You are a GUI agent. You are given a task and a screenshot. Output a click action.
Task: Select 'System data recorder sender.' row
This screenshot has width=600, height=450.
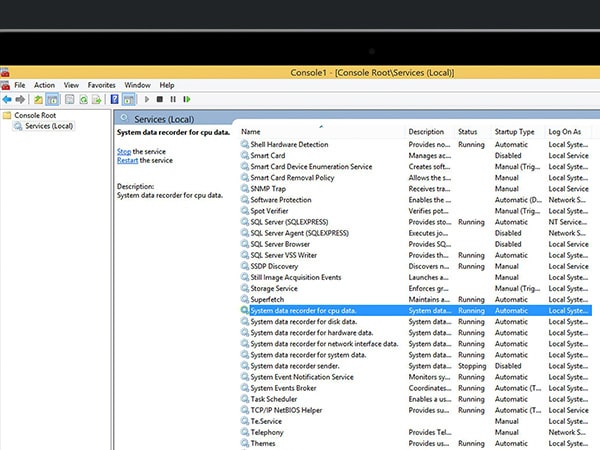point(416,366)
